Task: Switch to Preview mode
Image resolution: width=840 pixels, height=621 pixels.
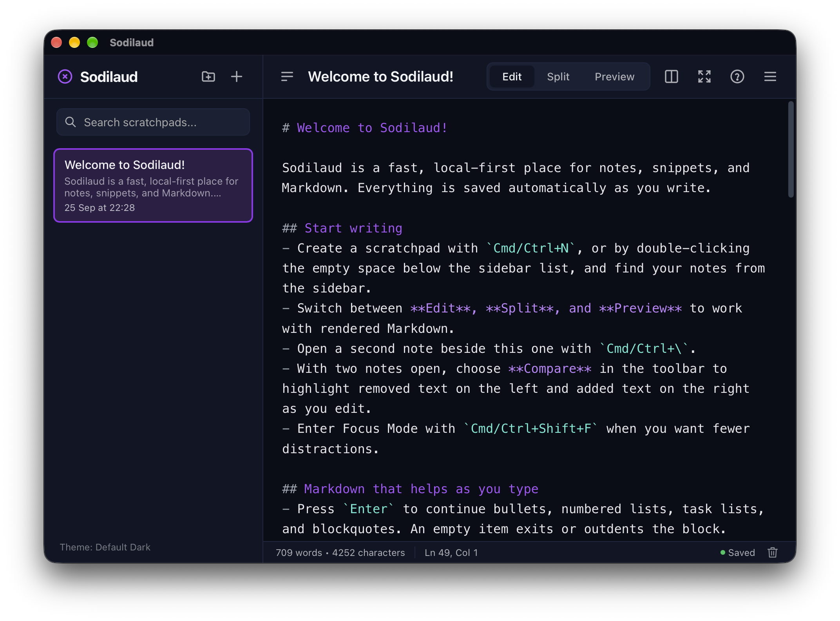Action: pyautogui.click(x=614, y=76)
